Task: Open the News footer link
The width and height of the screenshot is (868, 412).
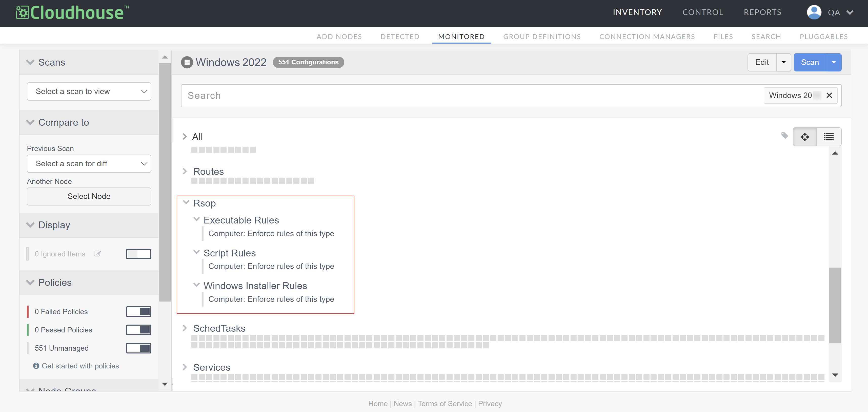Action: (x=403, y=404)
